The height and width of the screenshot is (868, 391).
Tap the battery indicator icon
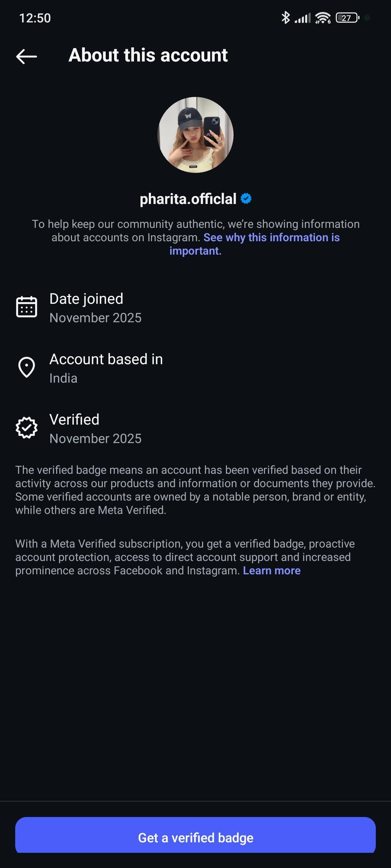(x=347, y=17)
